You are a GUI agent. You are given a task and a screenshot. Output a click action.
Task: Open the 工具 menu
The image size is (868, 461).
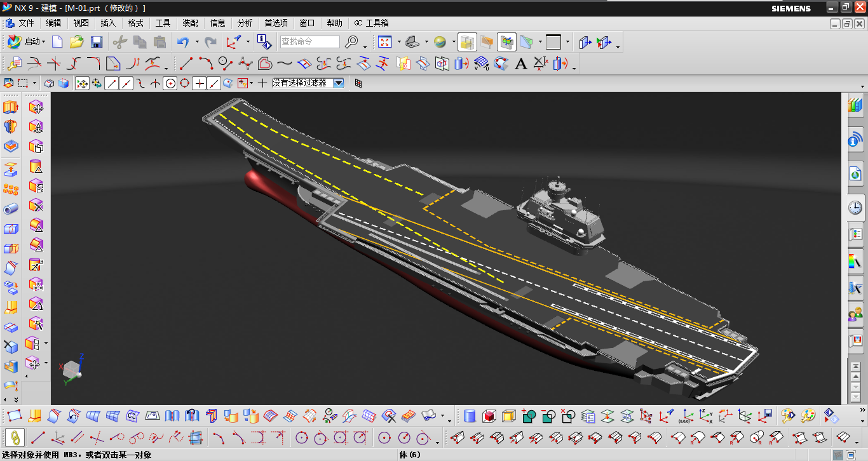click(163, 23)
